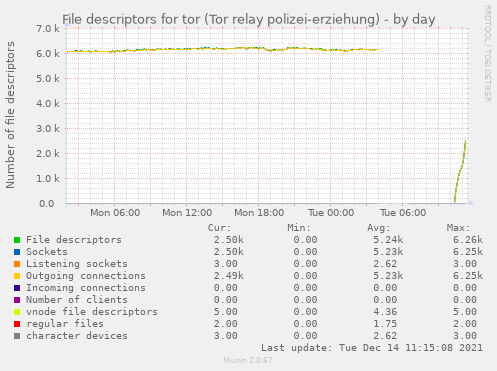Select the 'Incoming connections' legend label
Screen dimensions: 497x371
tap(86, 288)
